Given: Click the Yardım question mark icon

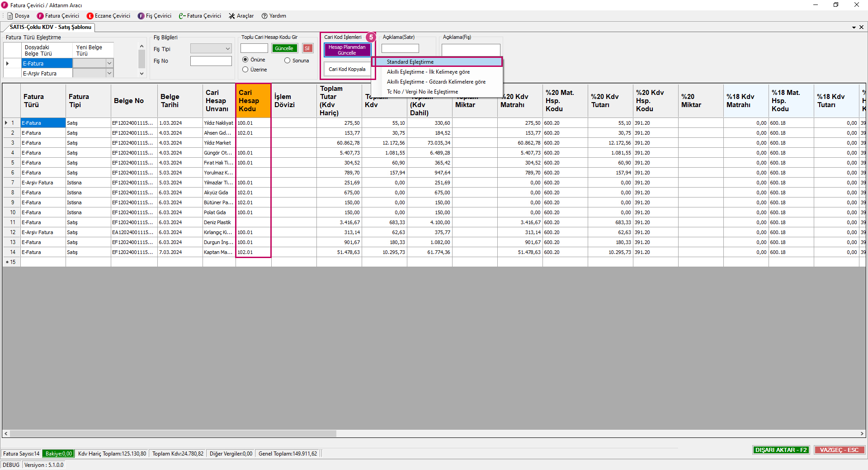Looking at the screenshot, I should coord(264,16).
